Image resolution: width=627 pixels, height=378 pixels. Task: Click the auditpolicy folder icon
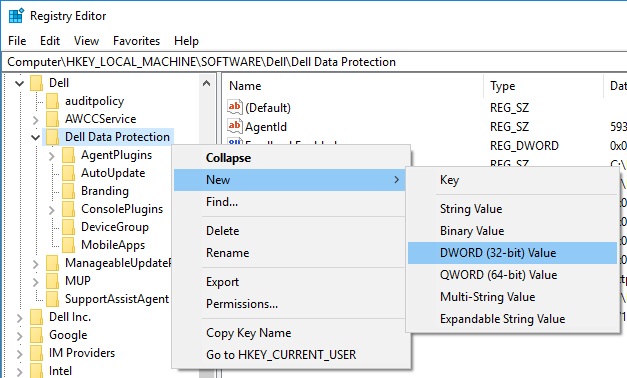point(52,101)
